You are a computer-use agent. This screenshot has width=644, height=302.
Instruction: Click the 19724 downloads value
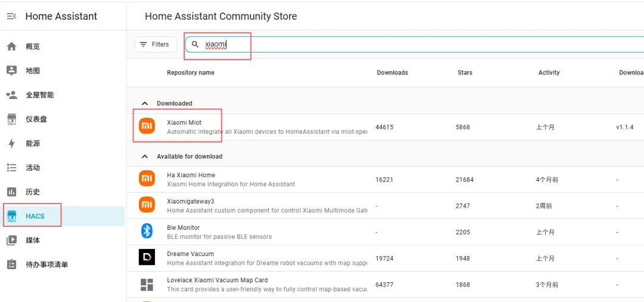click(x=385, y=258)
